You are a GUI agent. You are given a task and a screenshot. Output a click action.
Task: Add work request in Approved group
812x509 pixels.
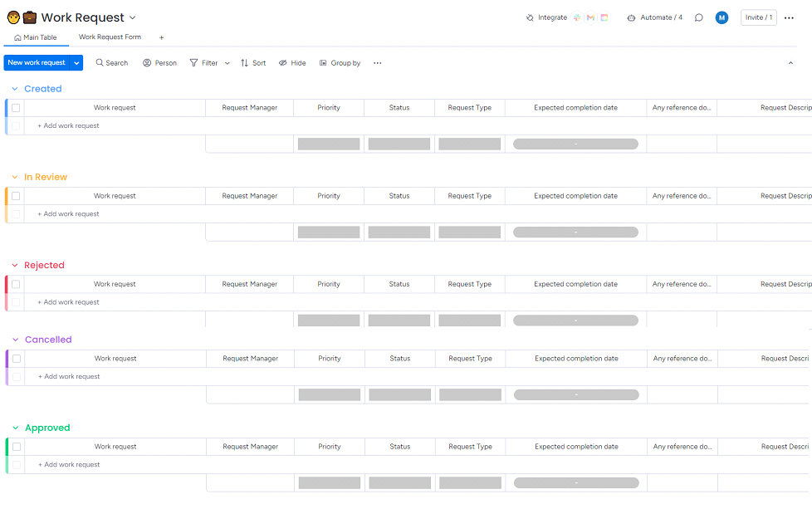tap(69, 464)
